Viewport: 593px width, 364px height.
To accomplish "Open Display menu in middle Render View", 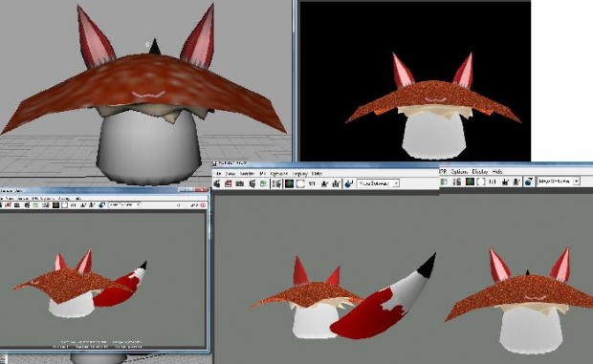I will click(x=300, y=174).
